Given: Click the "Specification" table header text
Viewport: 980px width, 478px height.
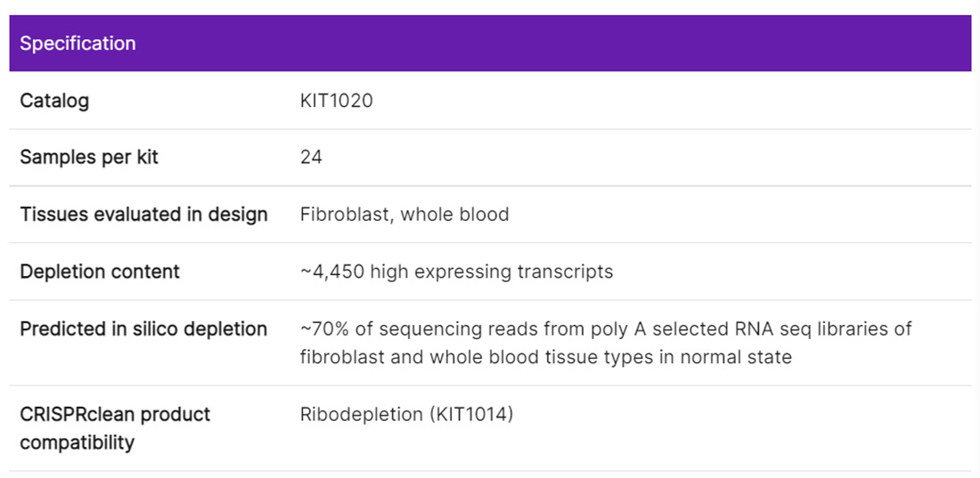Looking at the screenshot, I should 78,44.
